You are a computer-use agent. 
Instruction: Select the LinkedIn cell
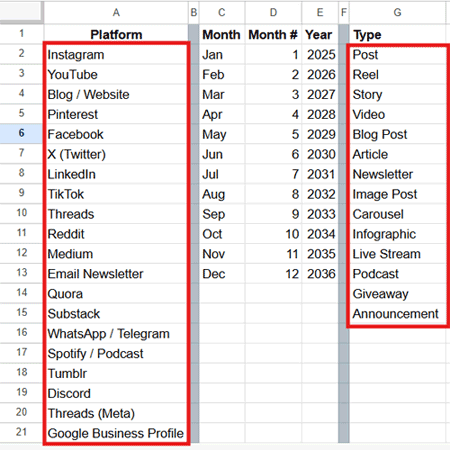(x=116, y=174)
